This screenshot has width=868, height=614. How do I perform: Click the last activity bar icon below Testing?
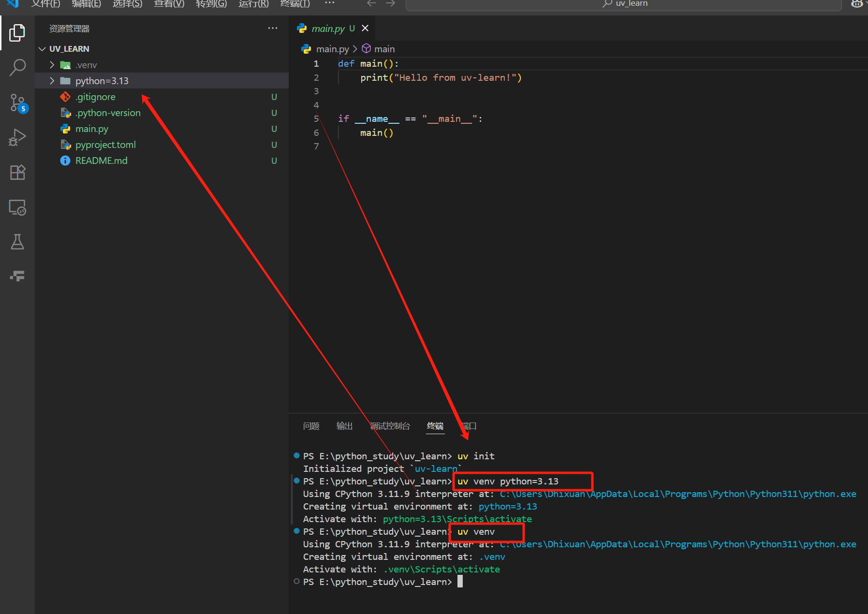[17, 276]
